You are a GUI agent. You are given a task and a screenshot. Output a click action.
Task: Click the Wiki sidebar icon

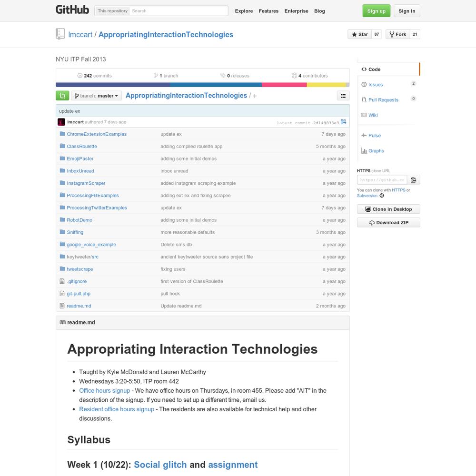click(x=364, y=115)
